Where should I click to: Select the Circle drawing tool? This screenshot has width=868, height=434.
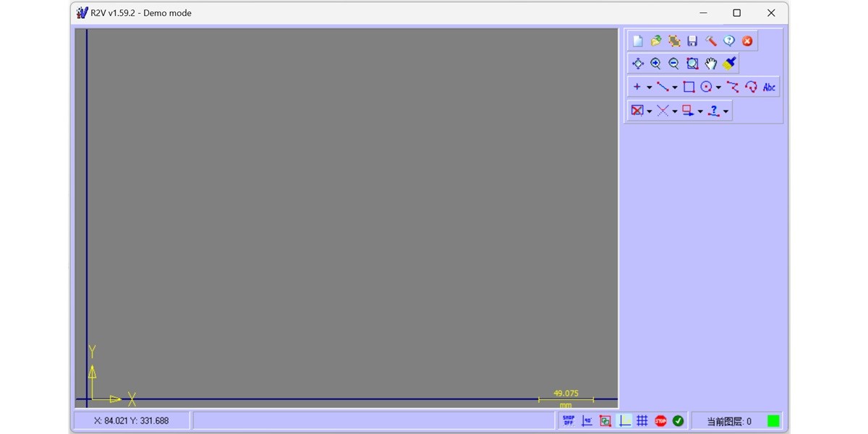[x=707, y=86]
